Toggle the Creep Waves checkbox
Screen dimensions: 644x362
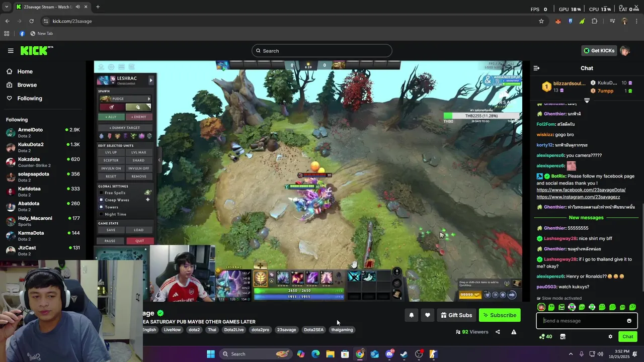click(x=101, y=200)
